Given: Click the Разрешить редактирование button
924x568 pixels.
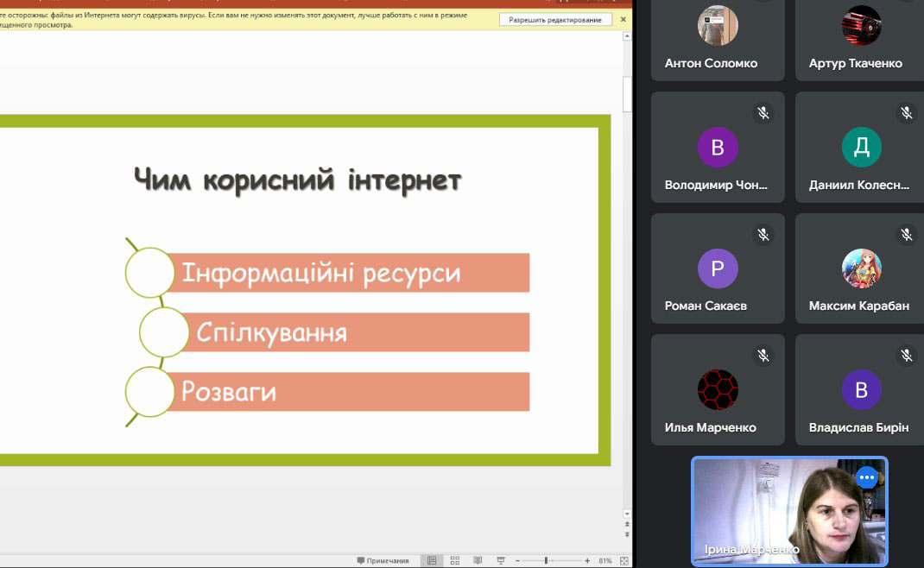Looking at the screenshot, I should coord(555,20).
